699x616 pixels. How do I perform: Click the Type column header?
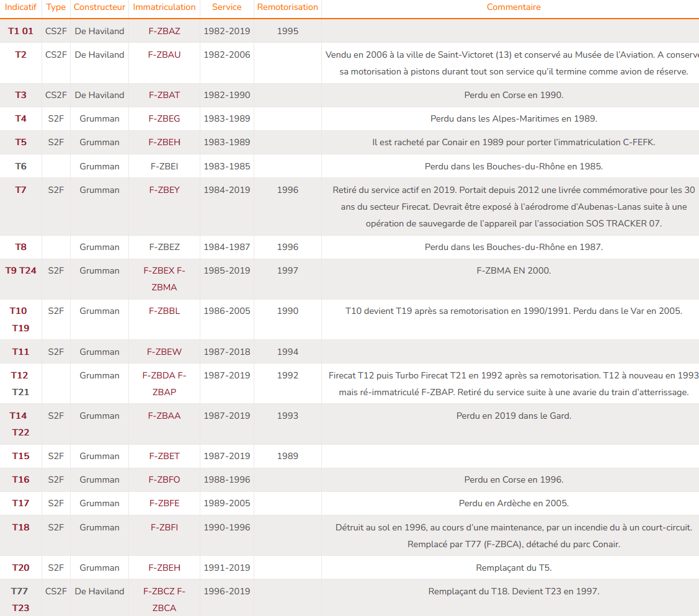(x=56, y=7)
